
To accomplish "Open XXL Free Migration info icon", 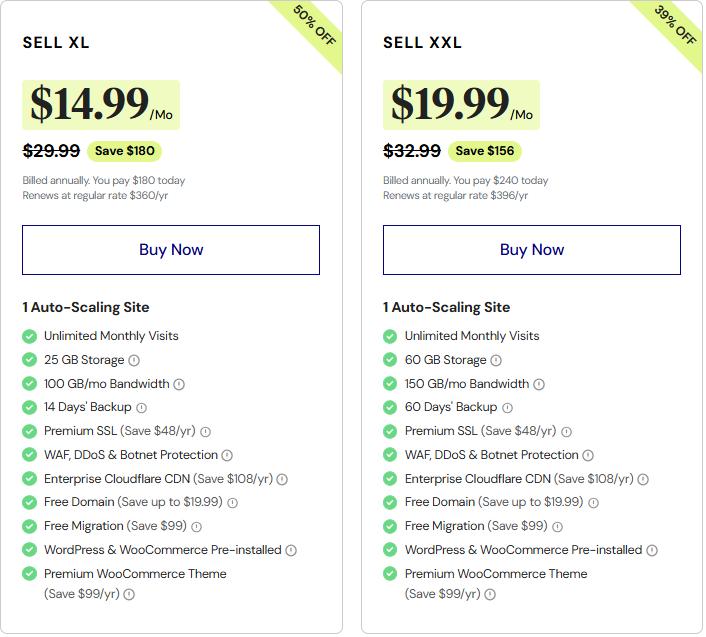I will [557, 527].
